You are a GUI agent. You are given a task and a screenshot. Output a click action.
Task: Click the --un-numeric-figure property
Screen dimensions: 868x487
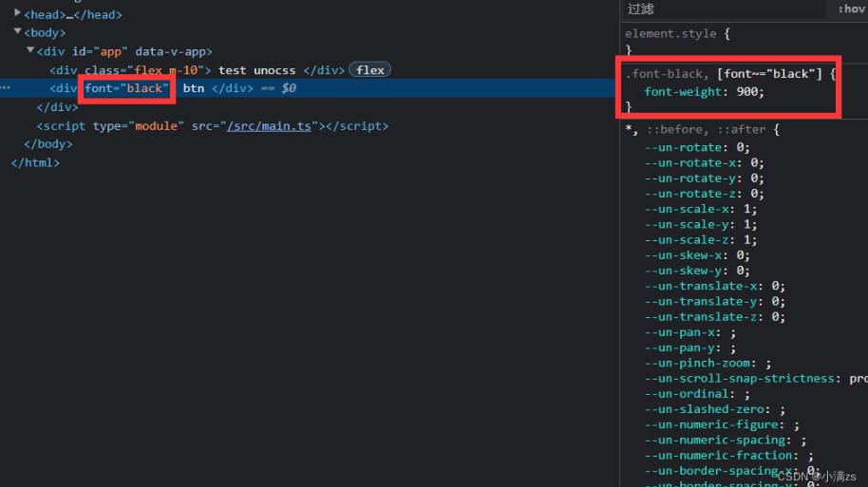(x=711, y=425)
